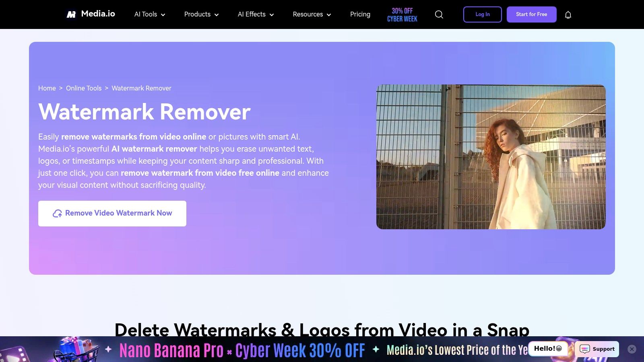Screen dimensions: 644x362
Task: Click the Watermark Remover breadcrumb
Action: tap(141, 88)
